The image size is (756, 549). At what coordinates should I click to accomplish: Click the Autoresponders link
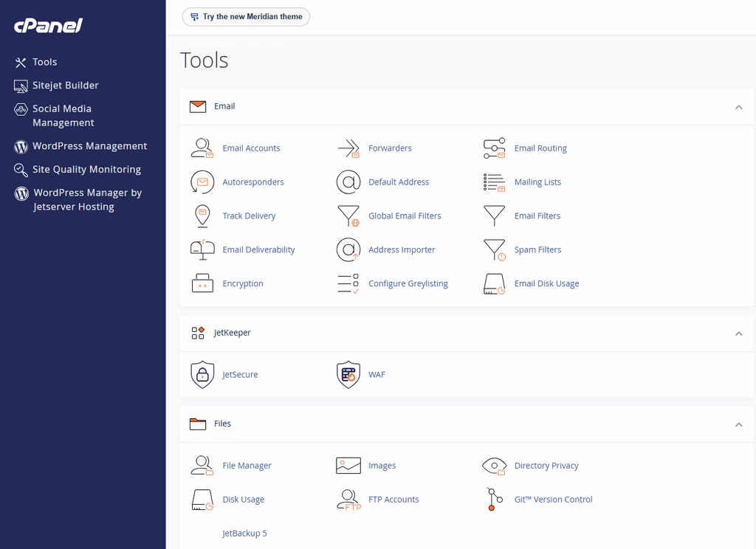pos(253,182)
